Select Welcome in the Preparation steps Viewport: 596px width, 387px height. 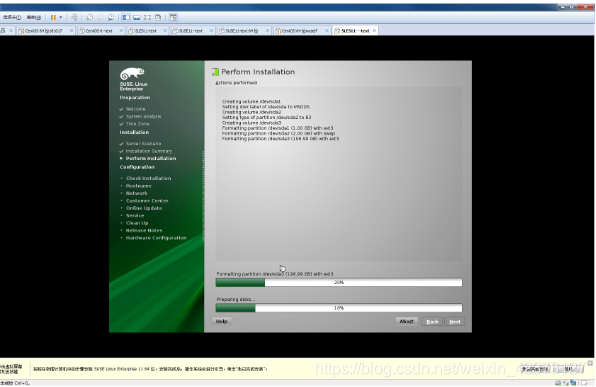click(135, 109)
